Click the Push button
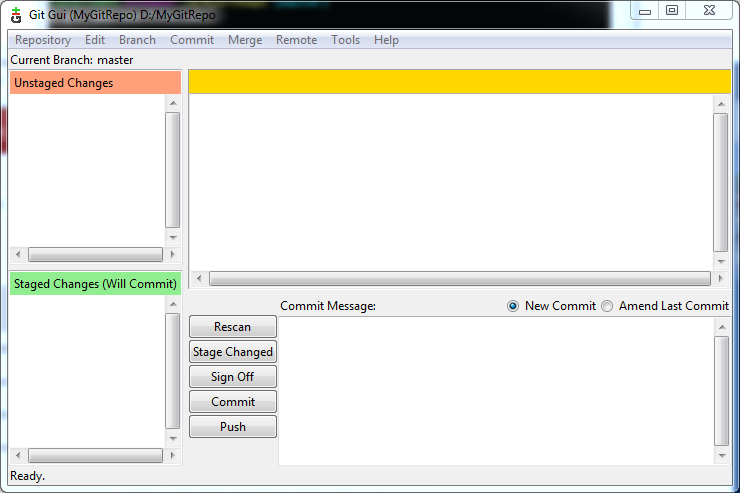This screenshot has width=740, height=493. [233, 426]
